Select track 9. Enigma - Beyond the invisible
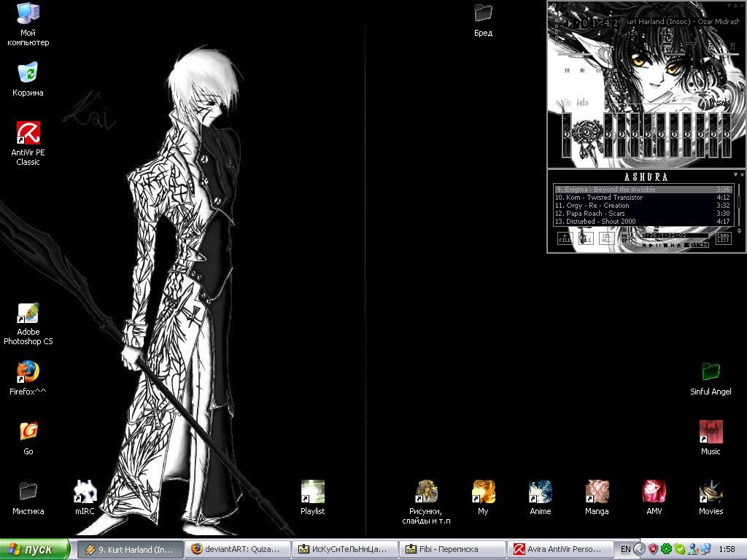747x560 pixels. [643, 189]
